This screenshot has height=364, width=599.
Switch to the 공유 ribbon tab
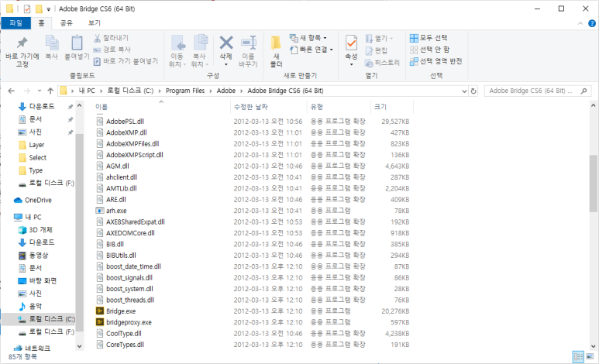point(66,23)
